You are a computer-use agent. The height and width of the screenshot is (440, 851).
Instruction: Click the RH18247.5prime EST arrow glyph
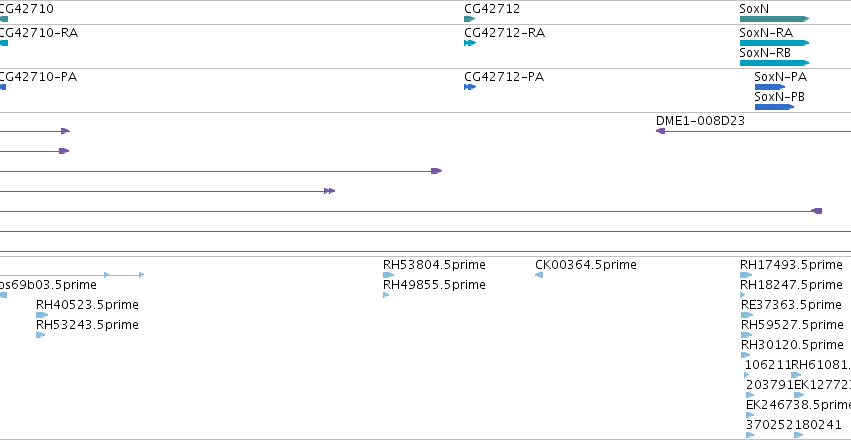pos(743,295)
